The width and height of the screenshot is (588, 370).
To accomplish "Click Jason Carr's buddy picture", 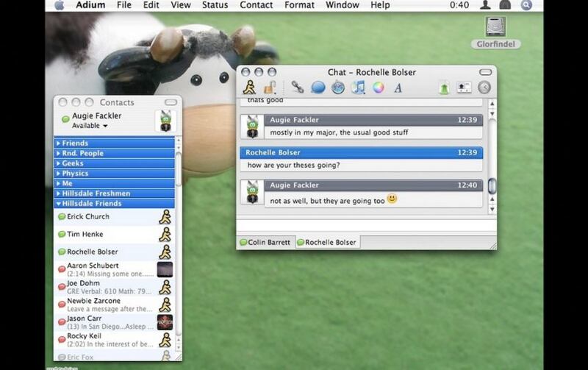I will (165, 322).
